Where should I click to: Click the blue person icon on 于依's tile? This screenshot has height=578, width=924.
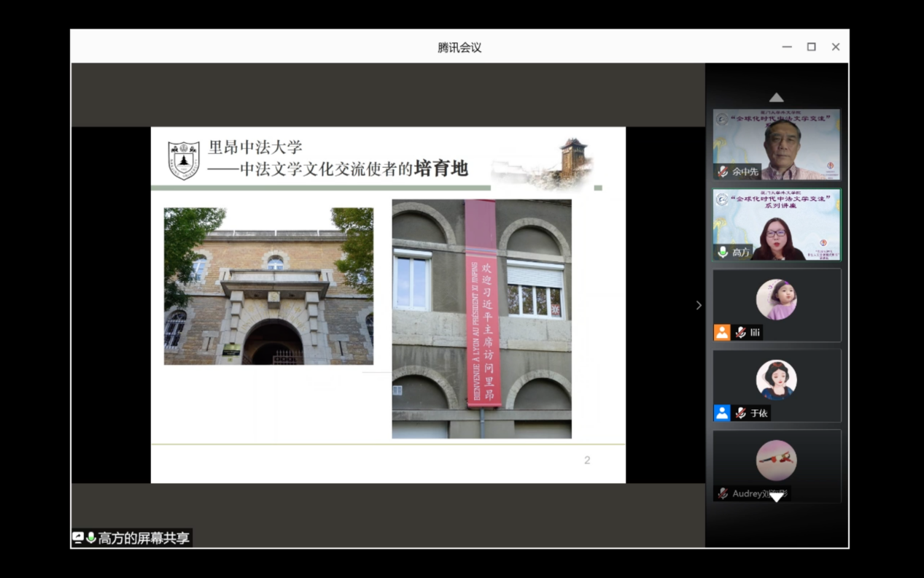point(722,413)
